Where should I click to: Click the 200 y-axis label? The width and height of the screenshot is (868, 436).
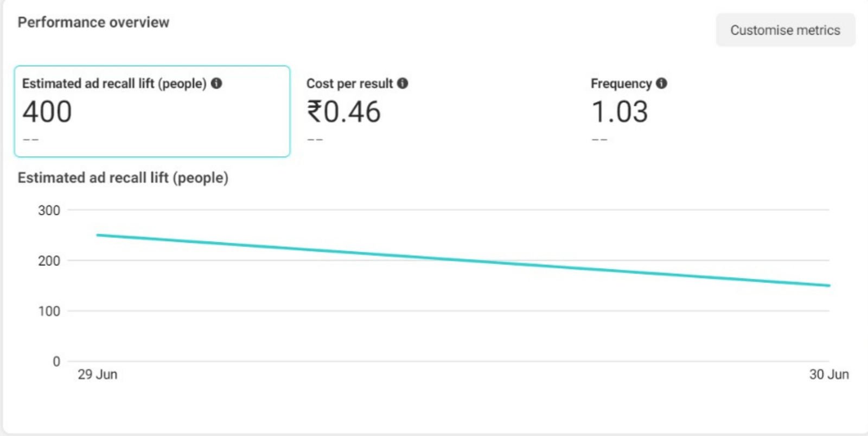(x=49, y=261)
